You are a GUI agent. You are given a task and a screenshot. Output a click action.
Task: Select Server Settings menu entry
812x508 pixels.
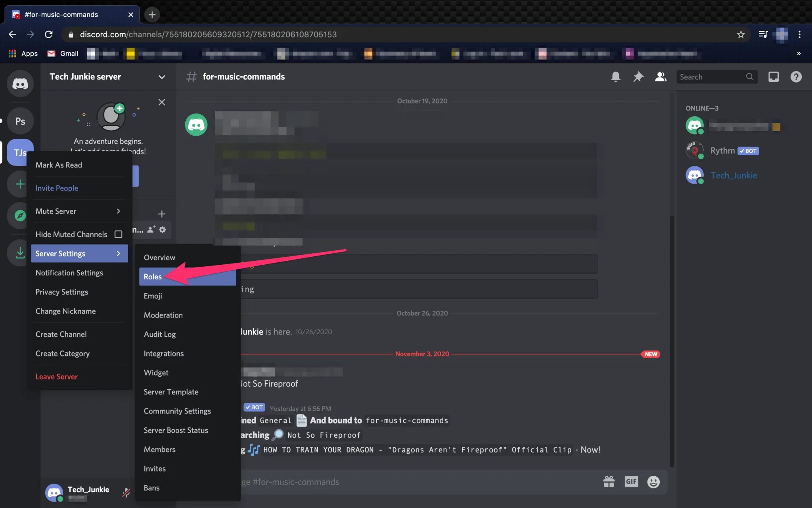(x=79, y=254)
